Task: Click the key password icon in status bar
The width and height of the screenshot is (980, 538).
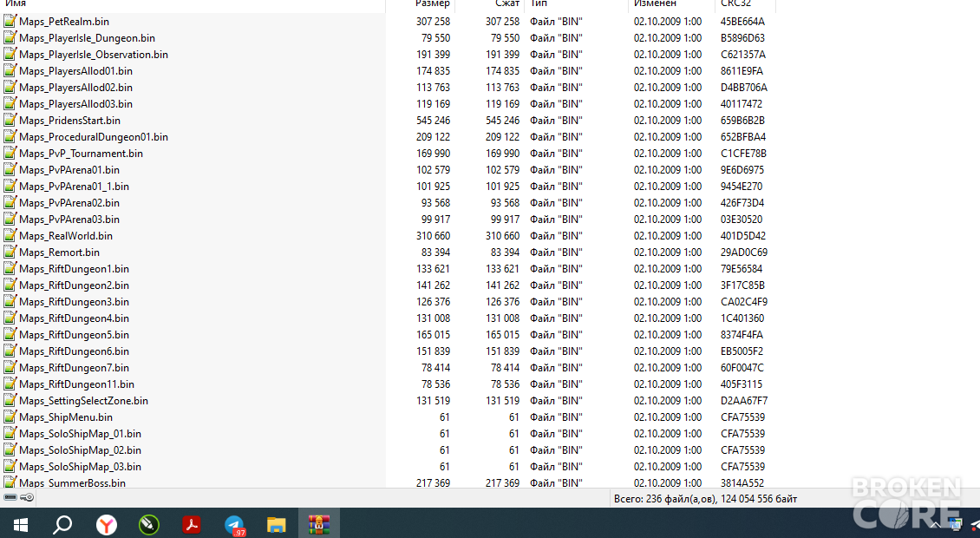Action: tap(27, 497)
